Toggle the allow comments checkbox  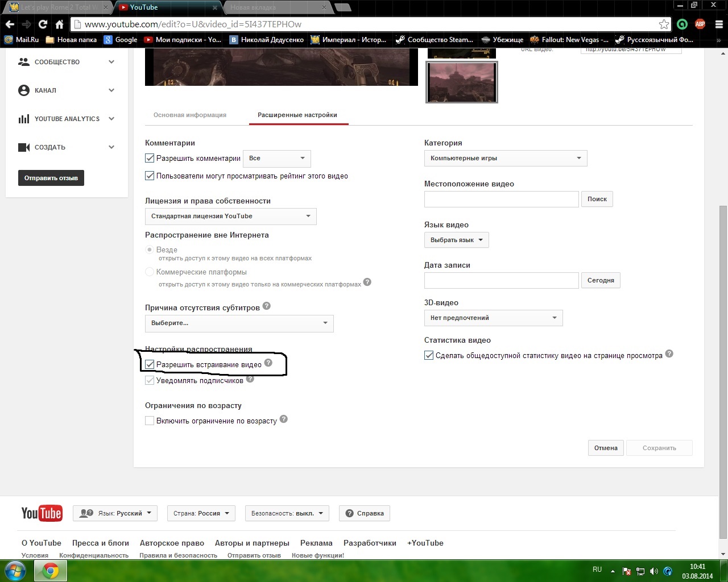(150, 159)
